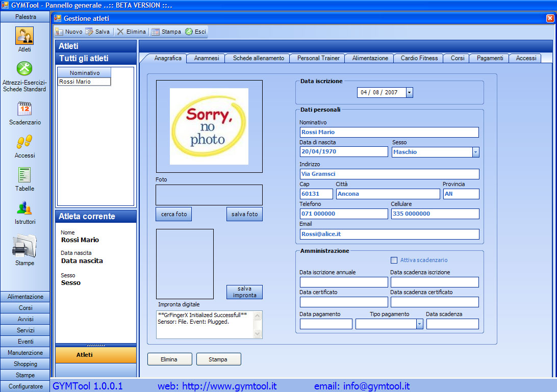Viewport: 557px width, 392px height.
Task: Open the Stampe printer icon in sidebar
Action: (x=24, y=246)
